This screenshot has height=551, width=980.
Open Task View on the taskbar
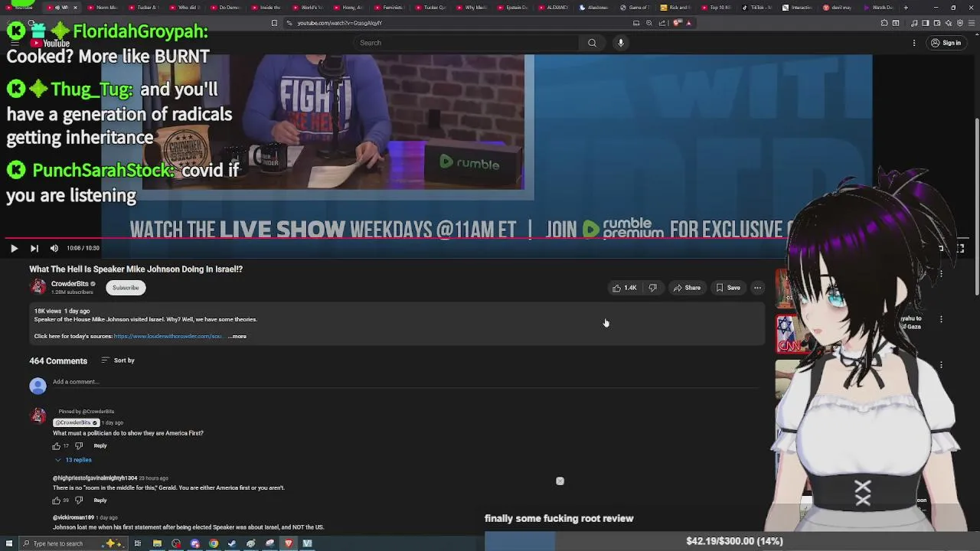coord(138,543)
